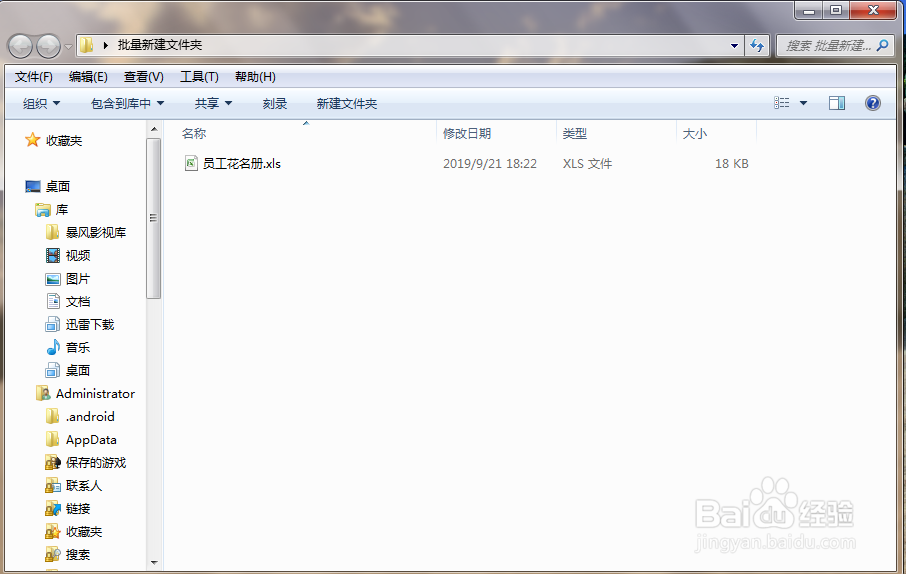Click the XLS 文件 type cell
This screenshot has height=574, width=906.
587,164
